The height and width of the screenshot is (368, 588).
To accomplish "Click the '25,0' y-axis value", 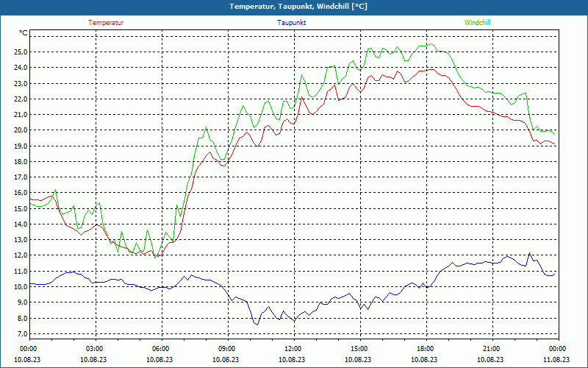I will pyautogui.click(x=21, y=52).
